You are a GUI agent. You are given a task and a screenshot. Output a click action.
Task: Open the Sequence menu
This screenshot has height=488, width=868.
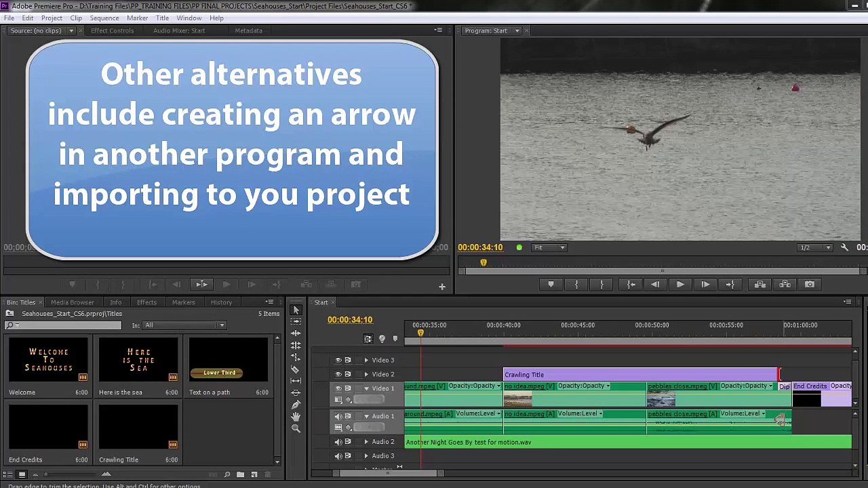104,18
